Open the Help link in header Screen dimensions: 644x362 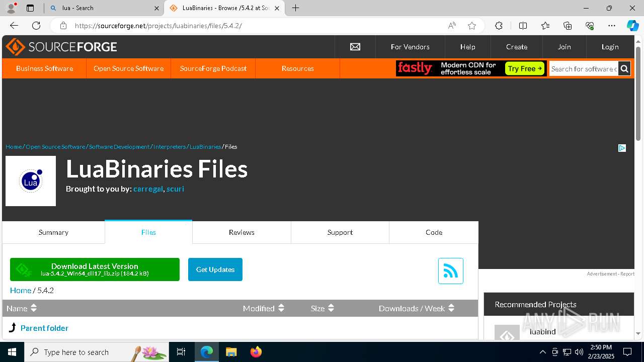pos(467,47)
